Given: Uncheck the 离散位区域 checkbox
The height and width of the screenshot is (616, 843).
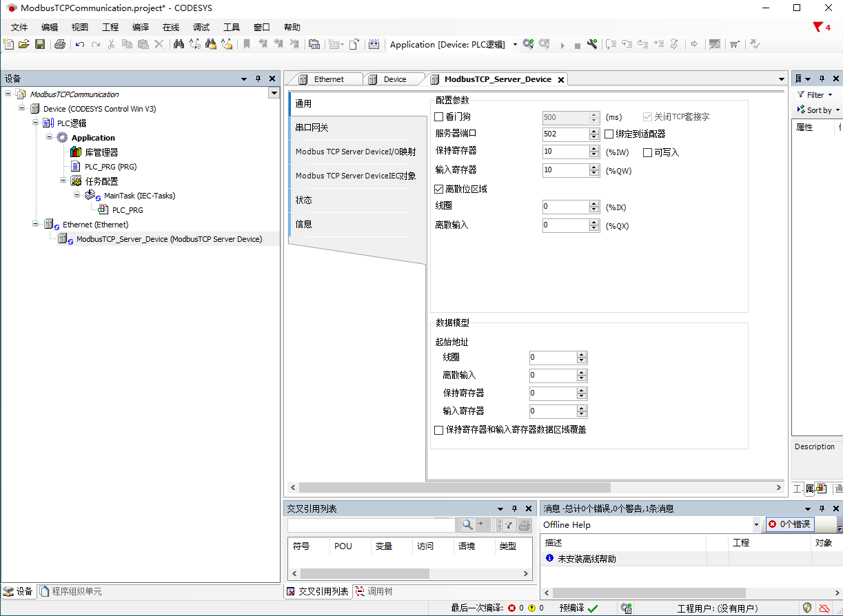Looking at the screenshot, I should [439, 189].
